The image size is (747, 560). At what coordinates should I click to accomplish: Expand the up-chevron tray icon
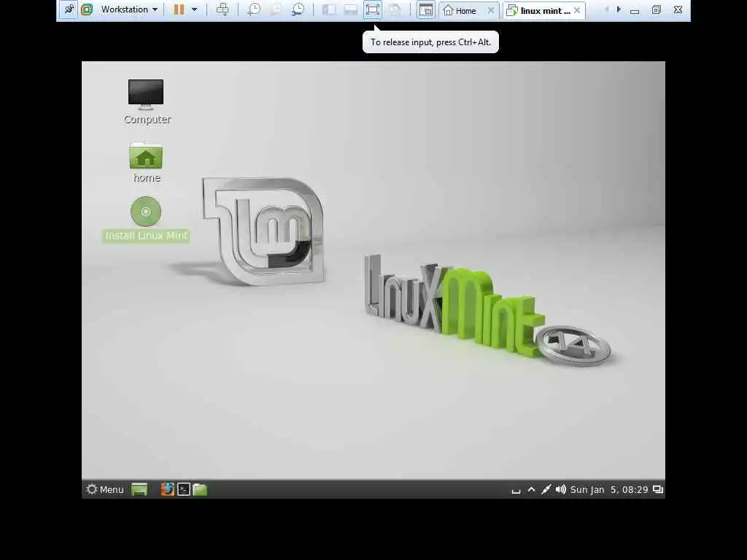[531, 489]
